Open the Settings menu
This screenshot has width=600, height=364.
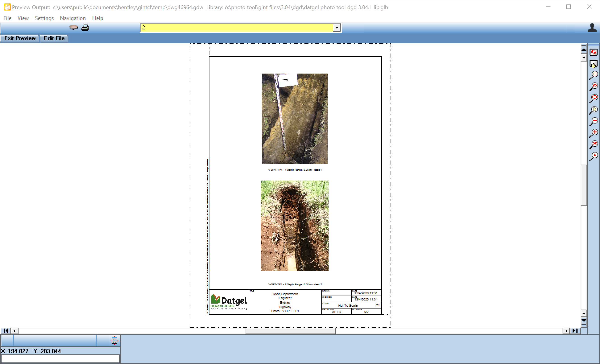click(44, 18)
